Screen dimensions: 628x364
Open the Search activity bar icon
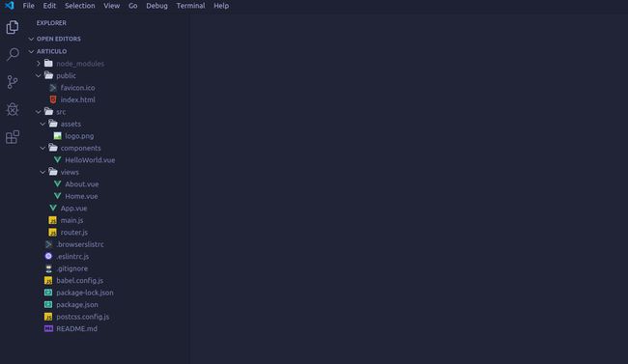pos(13,54)
